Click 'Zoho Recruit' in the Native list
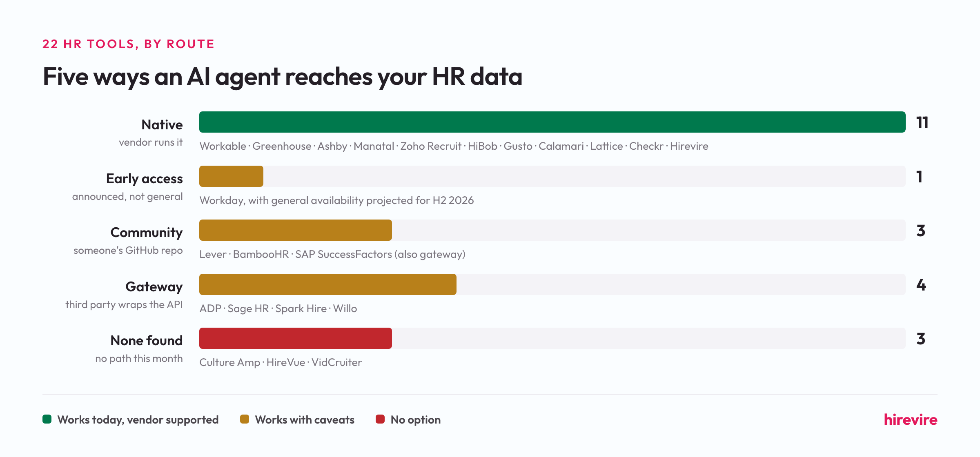 pyautogui.click(x=431, y=146)
